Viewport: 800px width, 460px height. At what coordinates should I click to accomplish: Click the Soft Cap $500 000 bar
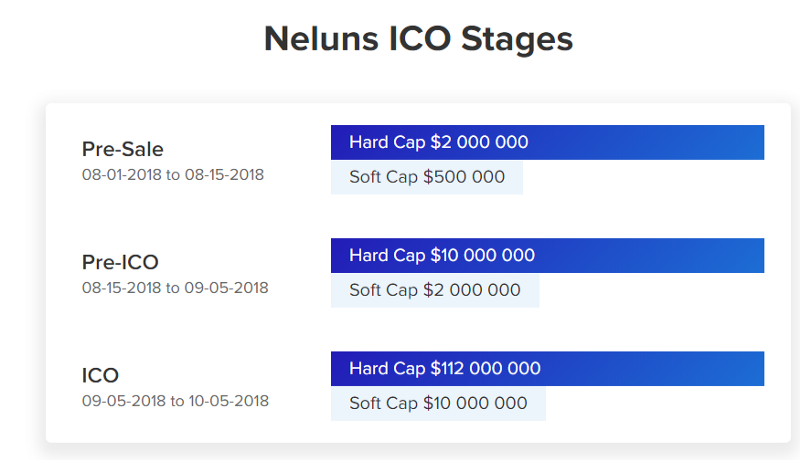tap(426, 178)
